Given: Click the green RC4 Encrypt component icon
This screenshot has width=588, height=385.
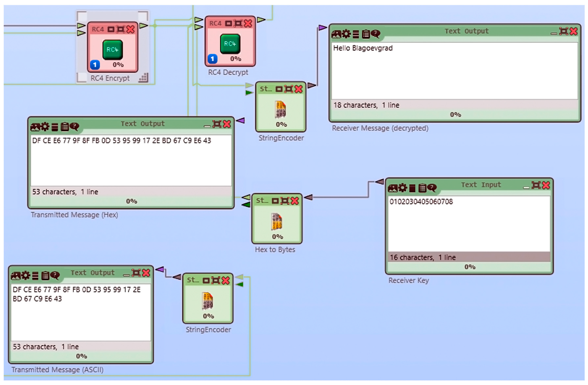Looking at the screenshot, I should click(113, 50).
